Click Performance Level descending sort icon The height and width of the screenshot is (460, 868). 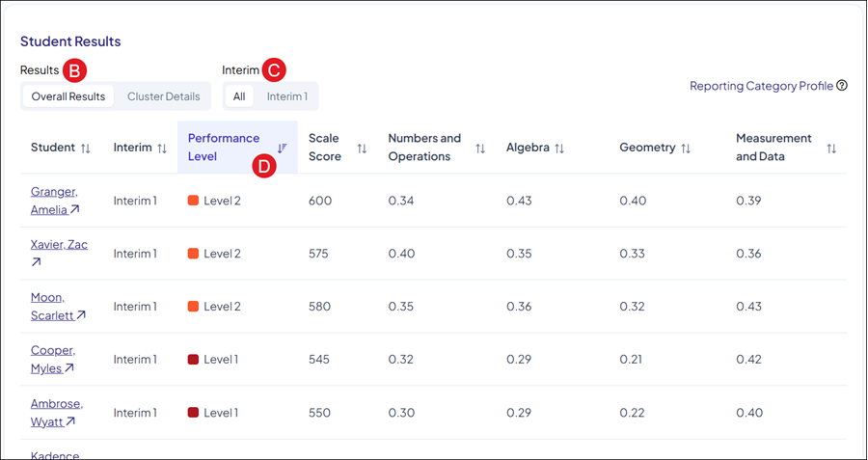[x=282, y=148]
